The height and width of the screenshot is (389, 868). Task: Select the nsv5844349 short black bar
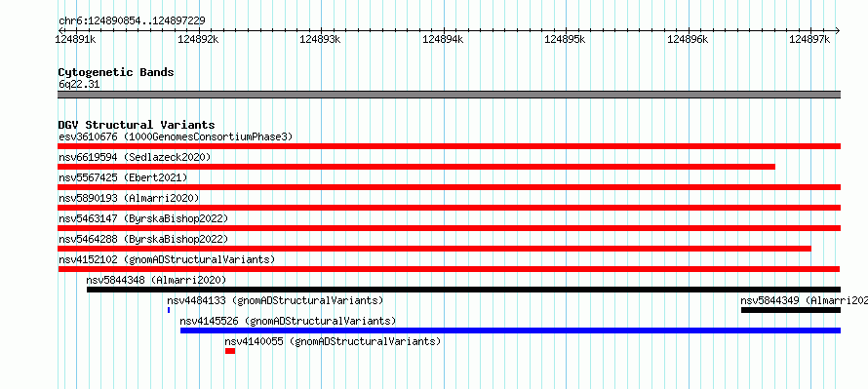point(791,310)
